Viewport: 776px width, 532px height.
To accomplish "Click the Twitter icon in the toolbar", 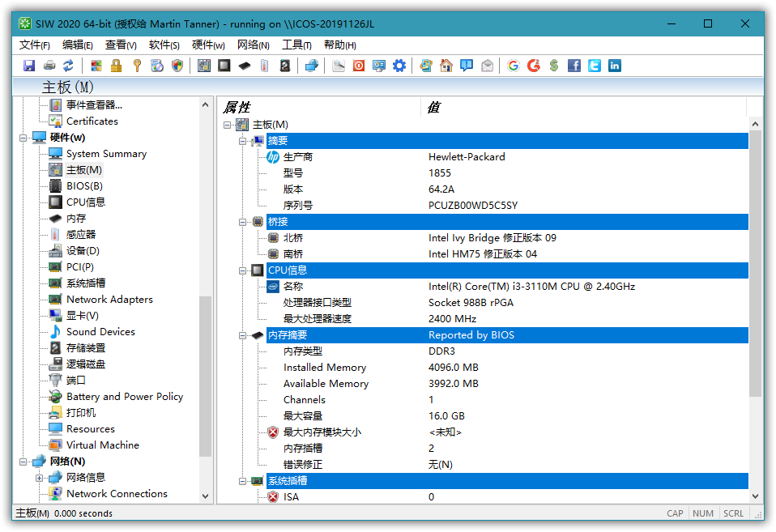I will (595, 65).
